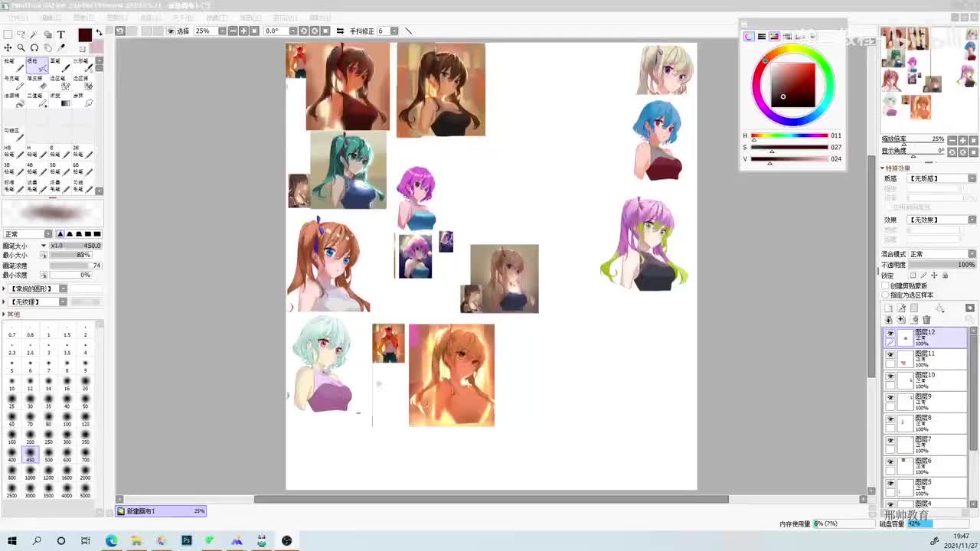The width and height of the screenshot is (980, 551).
Task: Hide layer 图层11
Action: (x=890, y=355)
